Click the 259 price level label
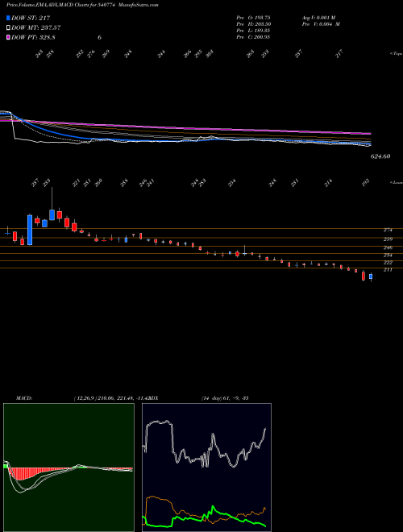Screen dimensions: 403x532 pyautogui.click(x=388, y=239)
